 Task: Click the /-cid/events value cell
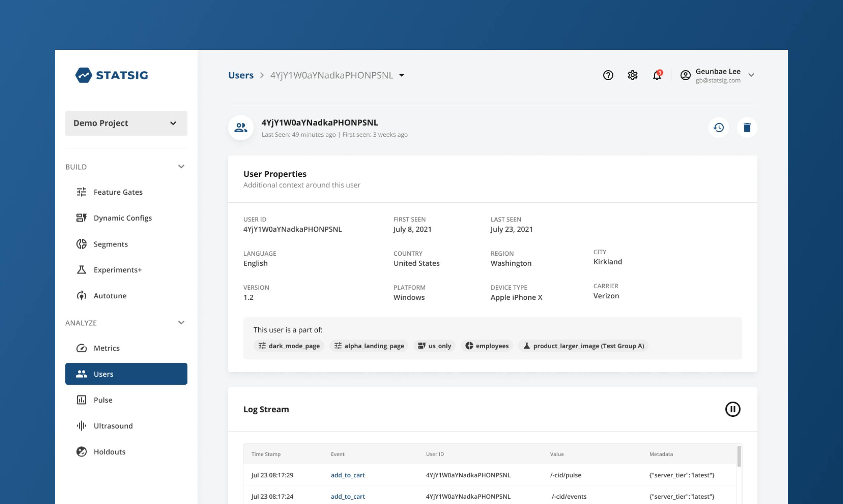point(569,496)
